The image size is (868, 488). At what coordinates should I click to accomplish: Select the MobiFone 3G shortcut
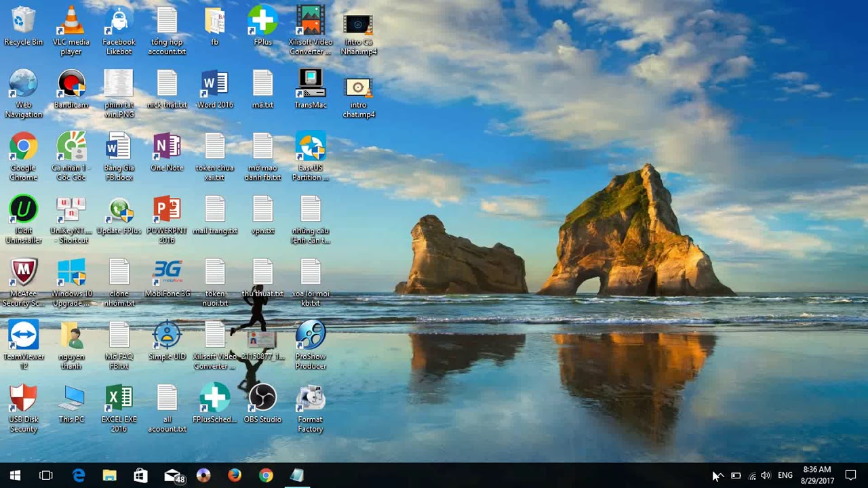pyautogui.click(x=167, y=278)
